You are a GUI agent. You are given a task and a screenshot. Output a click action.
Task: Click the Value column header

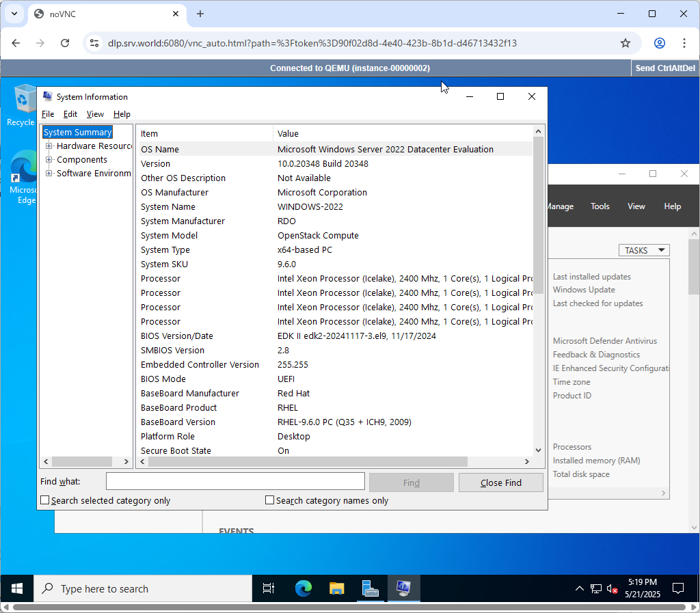403,133
